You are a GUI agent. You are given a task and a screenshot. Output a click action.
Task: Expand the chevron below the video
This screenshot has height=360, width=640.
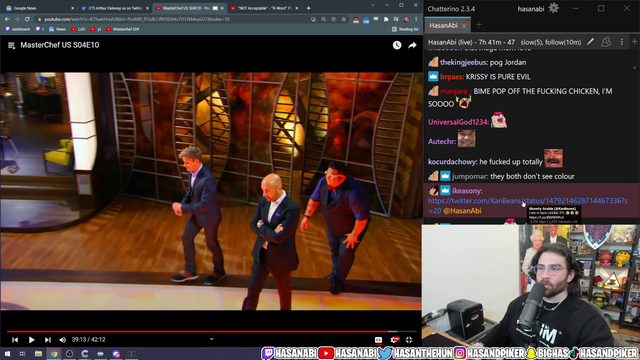pyautogui.click(x=211, y=339)
